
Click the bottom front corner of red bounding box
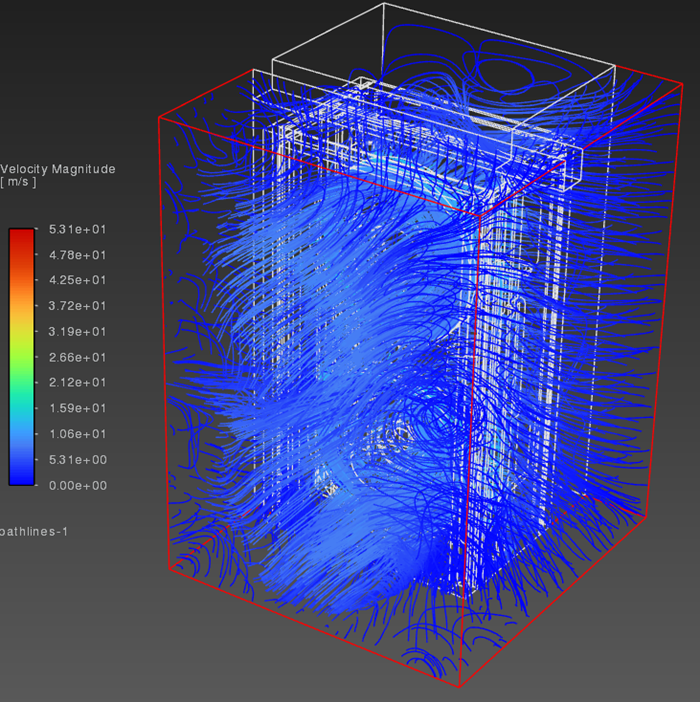tap(459, 687)
